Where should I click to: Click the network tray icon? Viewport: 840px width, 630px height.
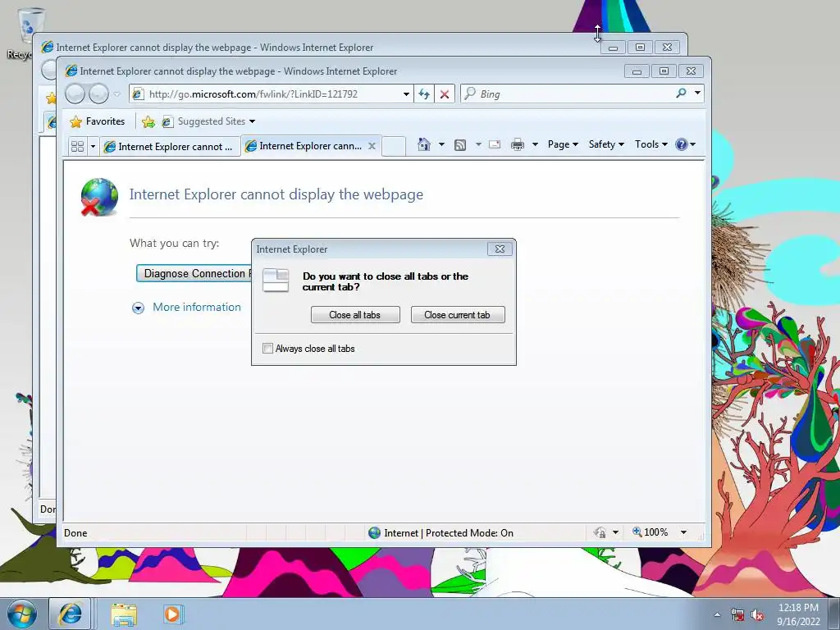tap(737, 615)
